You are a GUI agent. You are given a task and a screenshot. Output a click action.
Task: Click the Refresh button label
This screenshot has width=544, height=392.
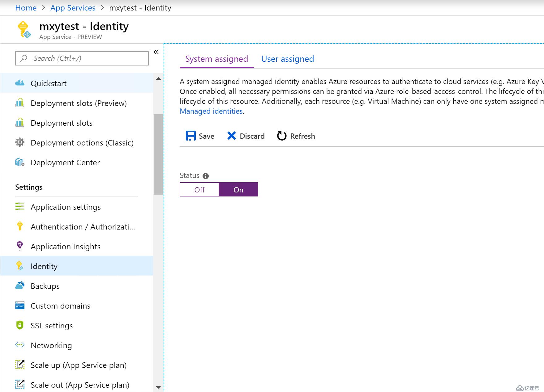[x=302, y=136]
